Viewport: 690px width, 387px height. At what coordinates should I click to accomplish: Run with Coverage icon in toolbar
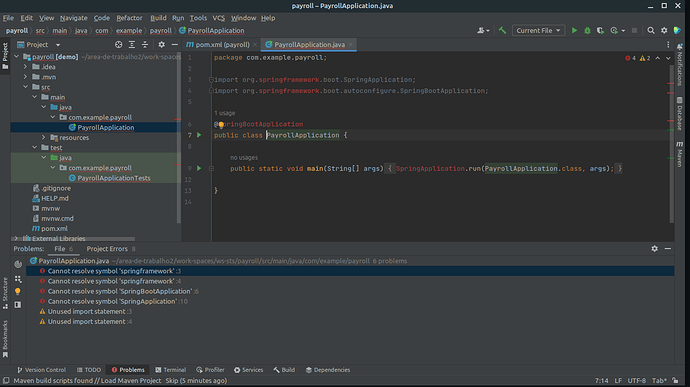point(600,30)
